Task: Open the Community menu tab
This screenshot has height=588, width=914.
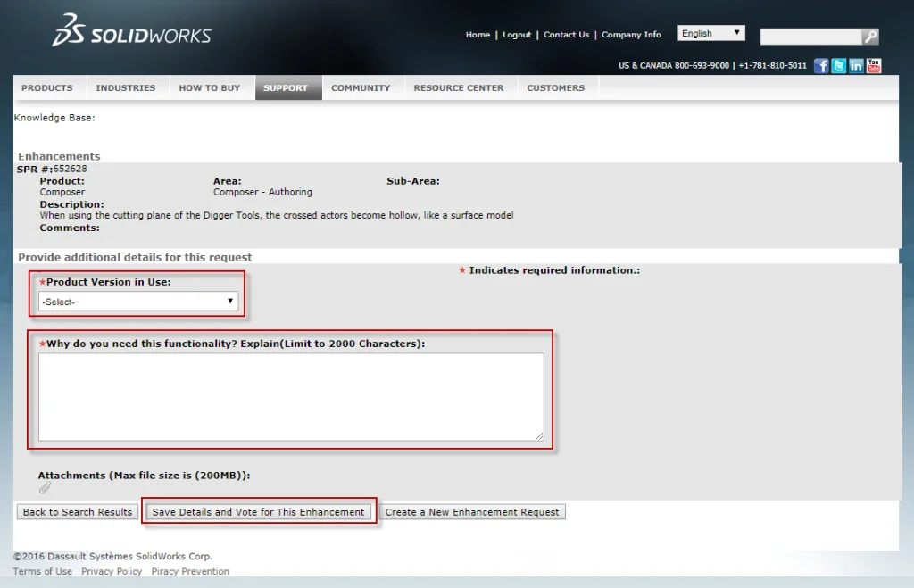Action: coord(361,88)
